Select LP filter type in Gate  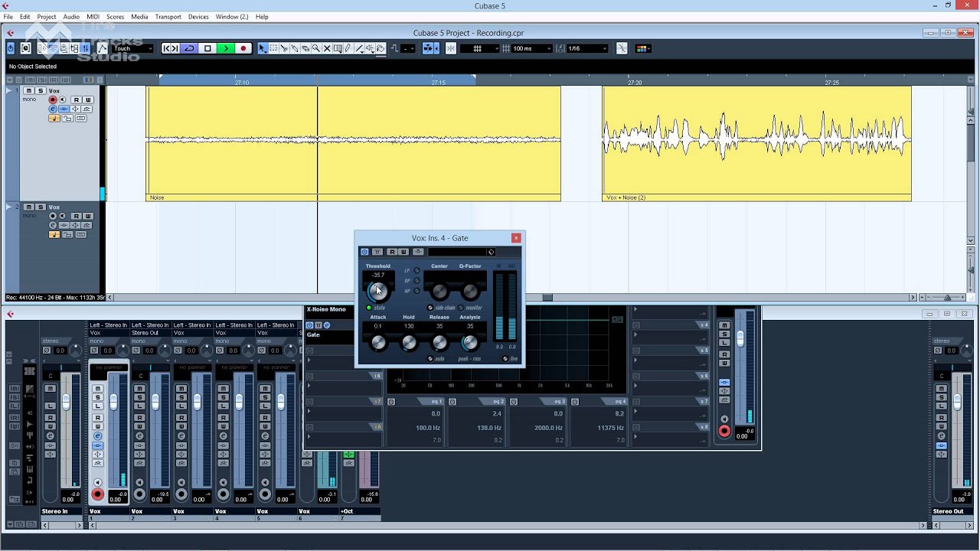[416, 270]
